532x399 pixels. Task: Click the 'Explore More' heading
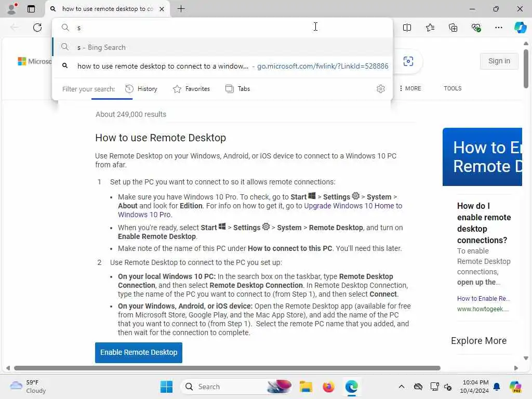478,341
